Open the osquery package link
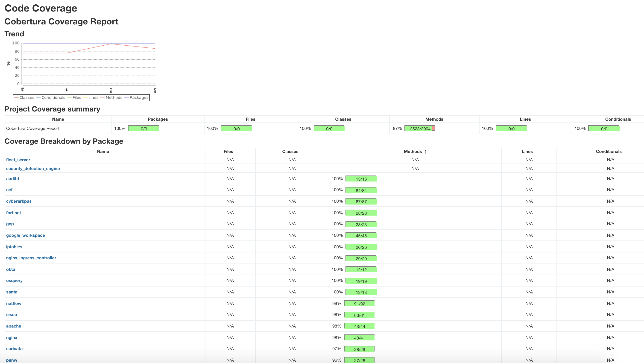Viewport: 644px width, 363px height. click(14, 281)
